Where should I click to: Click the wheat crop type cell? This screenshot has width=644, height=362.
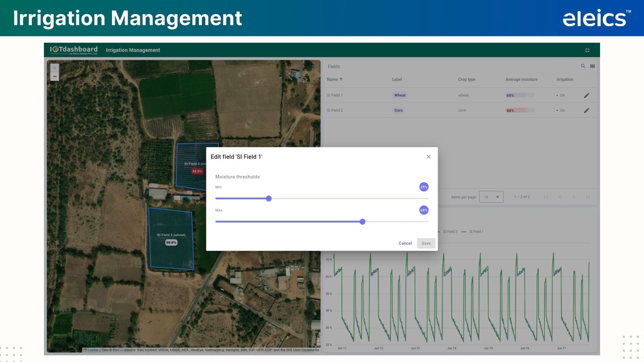click(464, 96)
